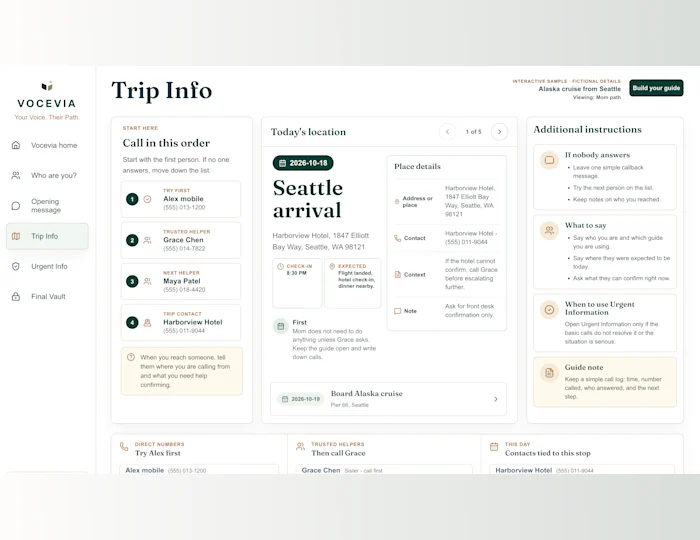
Task: Click the calendar icon beside This Day
Action: pyautogui.click(x=494, y=446)
